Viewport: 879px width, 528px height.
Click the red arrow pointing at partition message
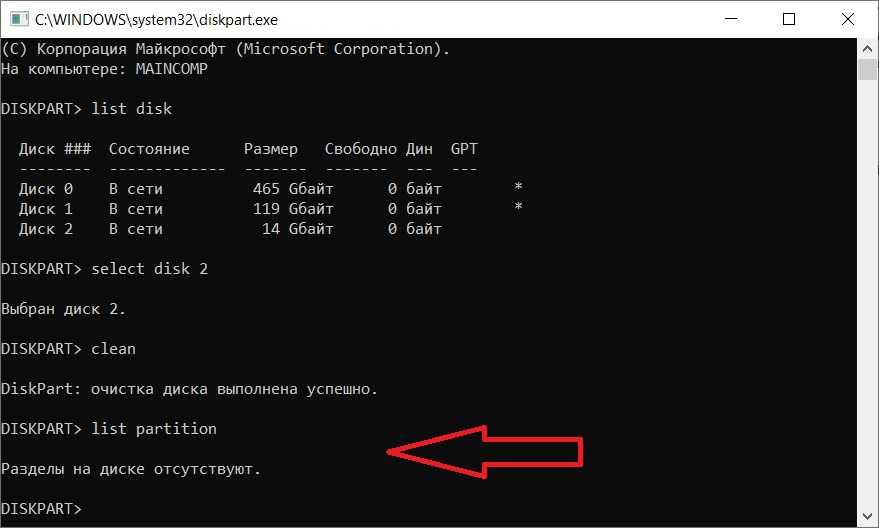click(485, 454)
